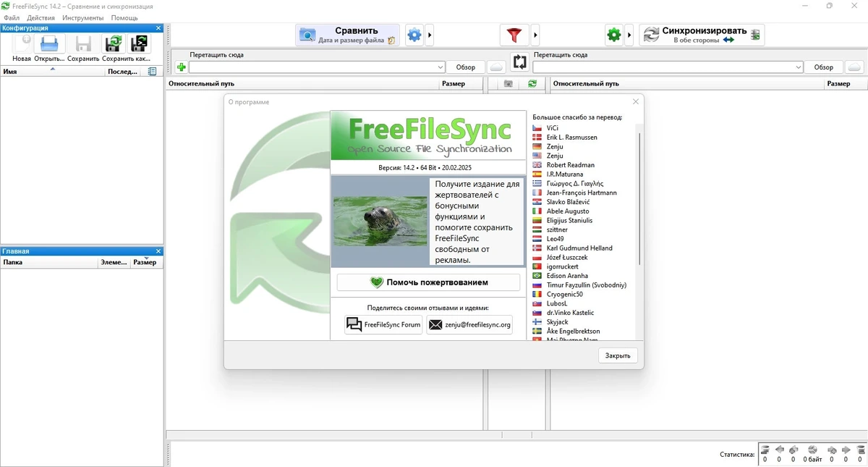Click right Относительный путь column header
Viewport: 868px width, 467px height.
point(687,84)
